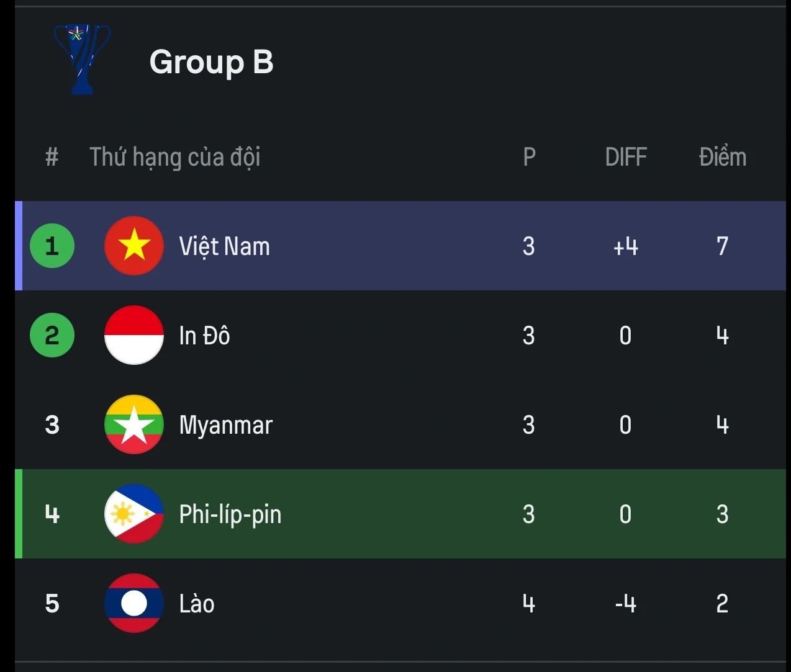Click the DIFF column header
The height and width of the screenshot is (672, 791).
click(x=626, y=157)
